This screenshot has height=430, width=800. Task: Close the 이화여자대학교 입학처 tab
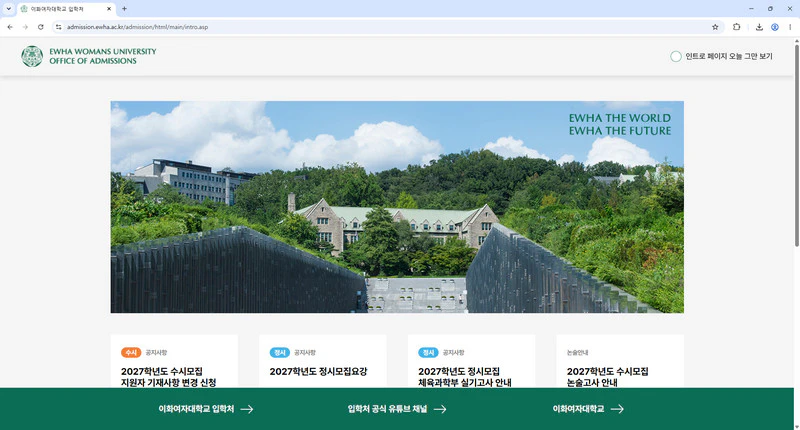(x=109, y=9)
